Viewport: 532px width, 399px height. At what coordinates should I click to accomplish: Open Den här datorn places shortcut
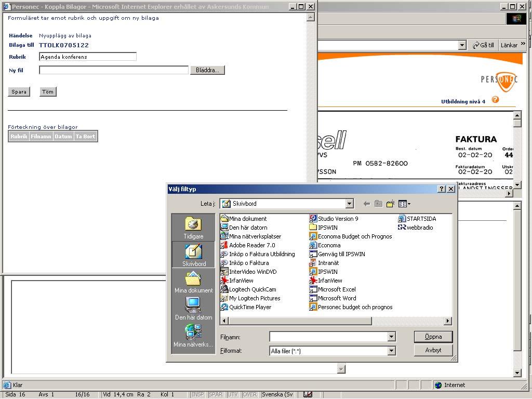click(193, 309)
